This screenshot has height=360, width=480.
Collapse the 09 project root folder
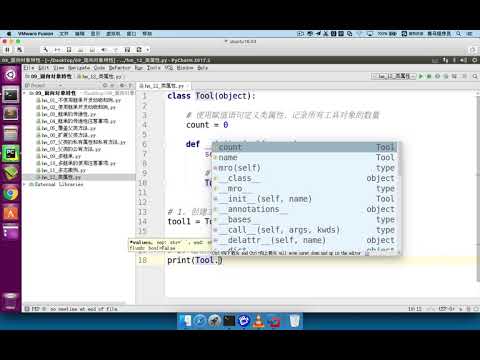click(25, 93)
